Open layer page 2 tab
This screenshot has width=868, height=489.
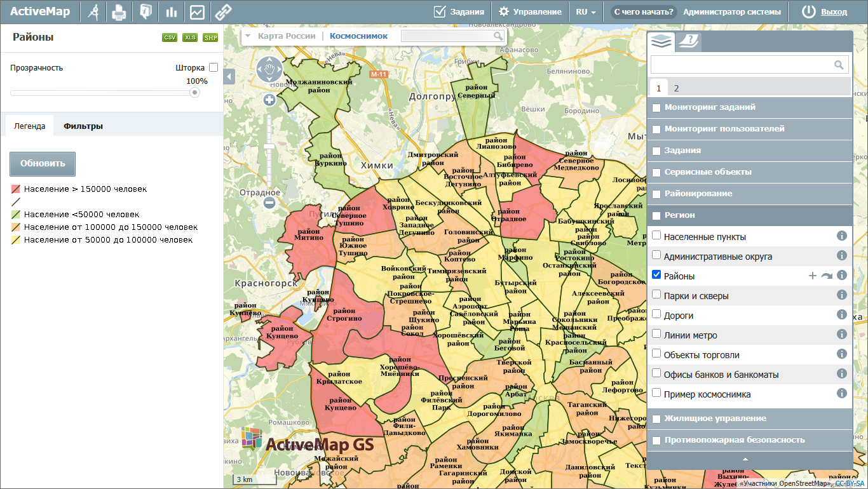[676, 88]
